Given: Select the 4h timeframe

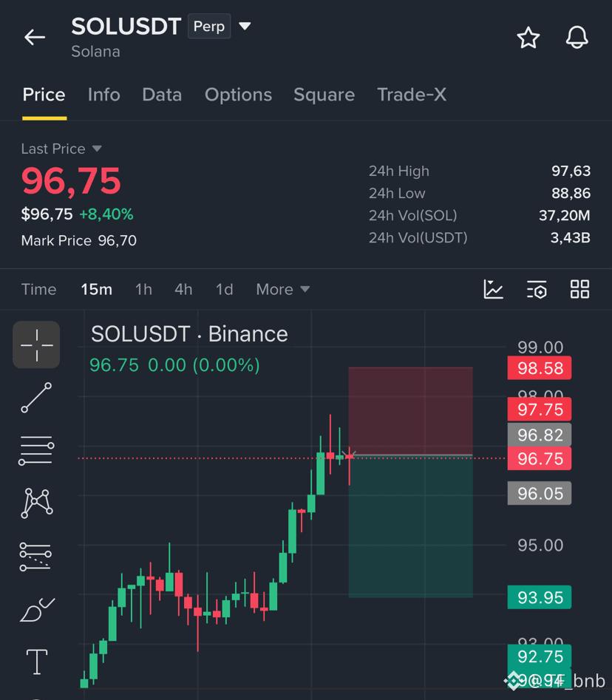Looking at the screenshot, I should pyautogui.click(x=183, y=289).
